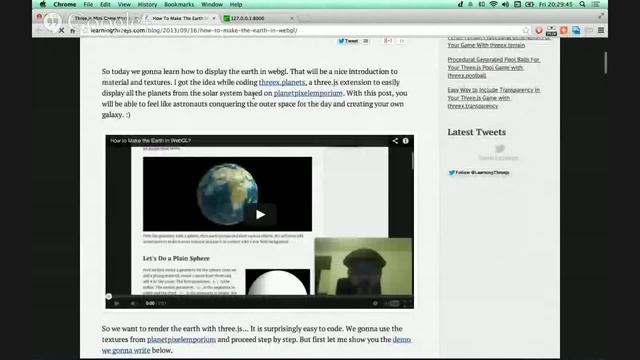Open the Window menu
The width and height of the screenshot is (640, 360).
pos(212,4)
